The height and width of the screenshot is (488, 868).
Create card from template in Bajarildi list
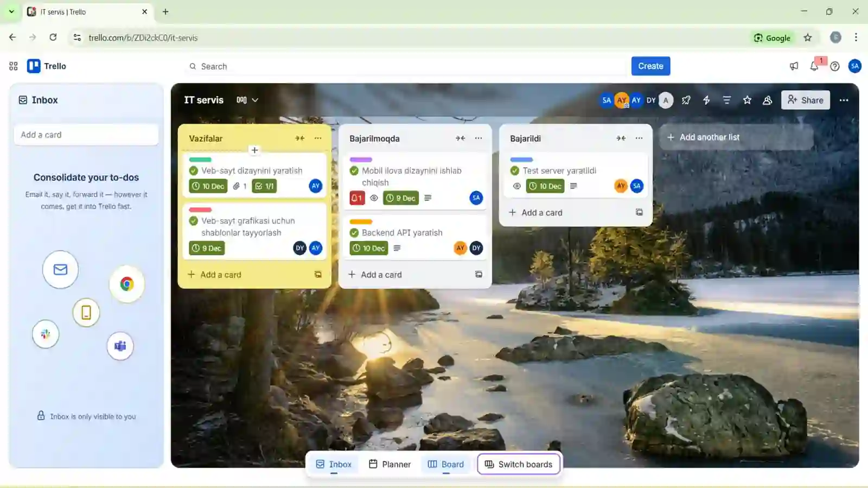(639, 212)
